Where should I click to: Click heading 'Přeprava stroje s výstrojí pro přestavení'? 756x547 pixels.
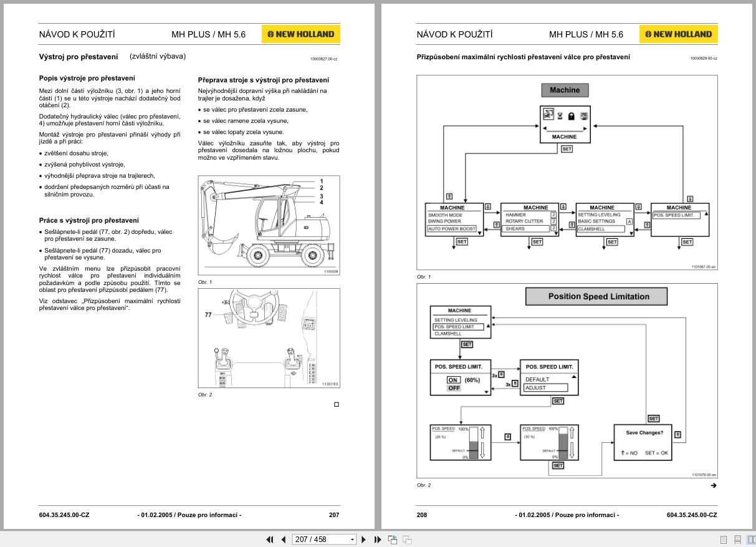[x=264, y=80]
